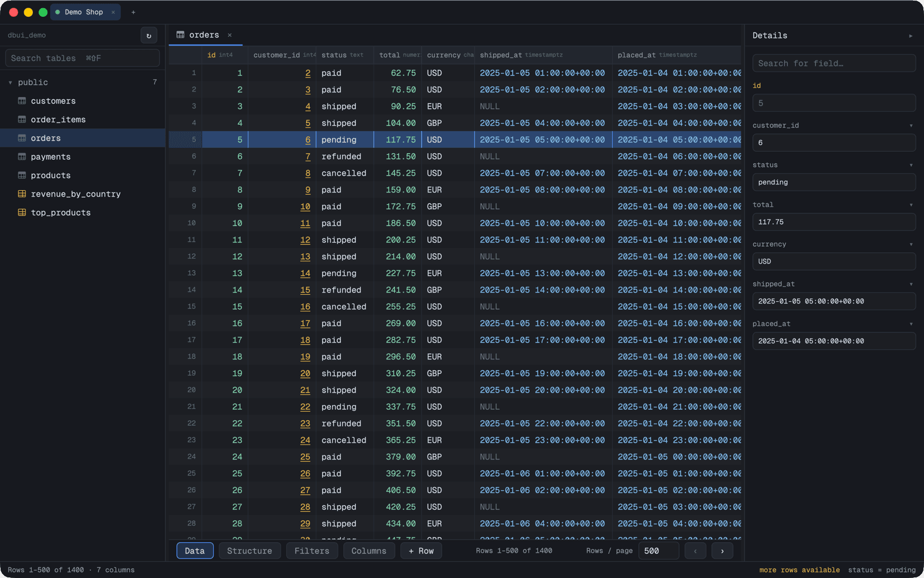Sort by the id column header
The image size is (924, 578).
pyautogui.click(x=225, y=55)
